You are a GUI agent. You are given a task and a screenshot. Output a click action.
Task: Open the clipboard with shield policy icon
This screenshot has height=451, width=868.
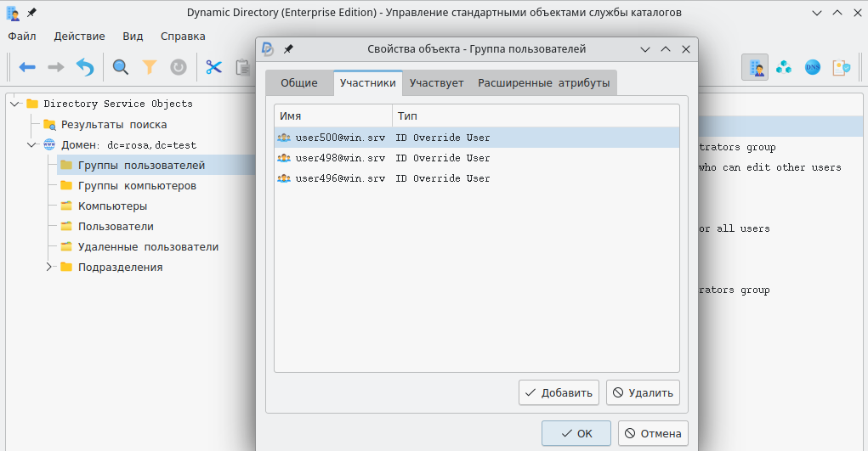(x=842, y=67)
